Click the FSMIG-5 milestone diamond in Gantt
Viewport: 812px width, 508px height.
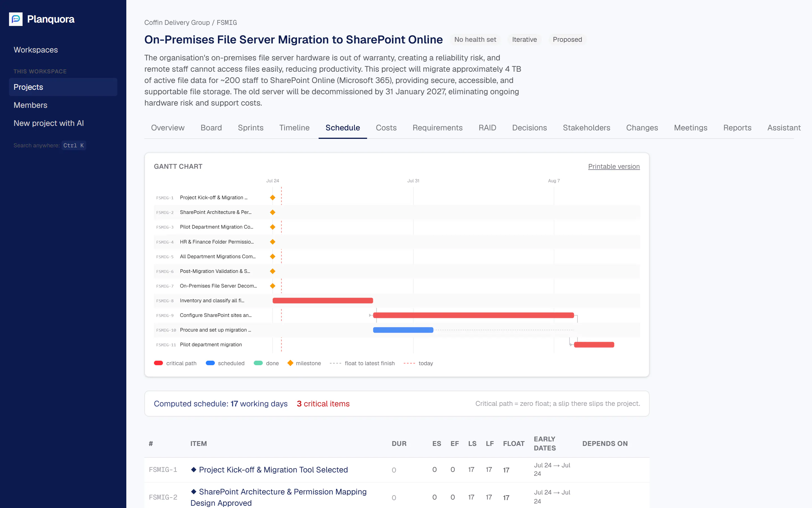pos(272,256)
